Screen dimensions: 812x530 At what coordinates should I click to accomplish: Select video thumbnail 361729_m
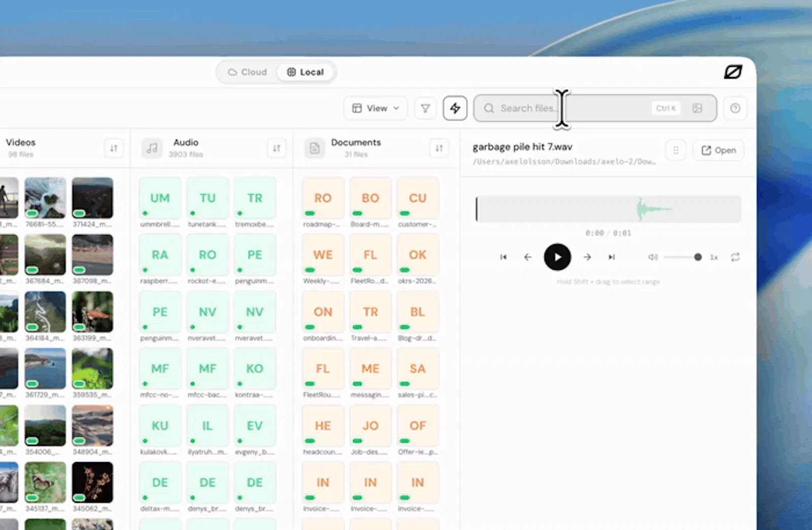[45, 368]
